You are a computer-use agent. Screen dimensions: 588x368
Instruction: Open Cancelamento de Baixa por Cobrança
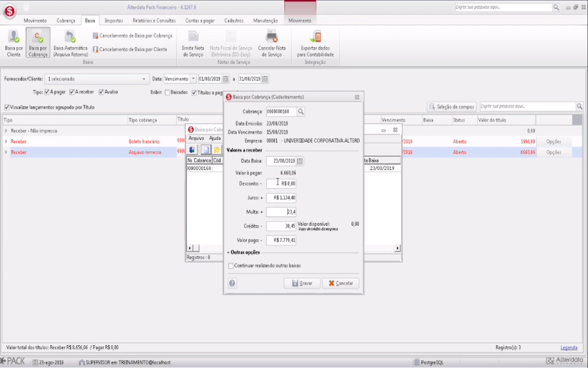pyautogui.click(x=132, y=36)
